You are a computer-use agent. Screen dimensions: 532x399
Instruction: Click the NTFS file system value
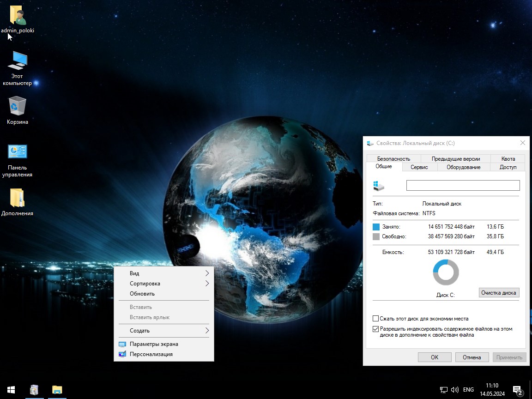[429, 213]
